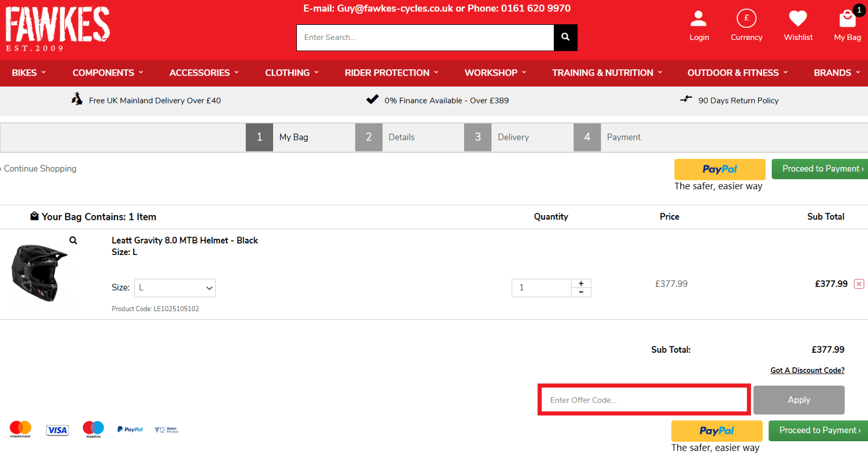Expand the Clothing menu

pyautogui.click(x=292, y=73)
